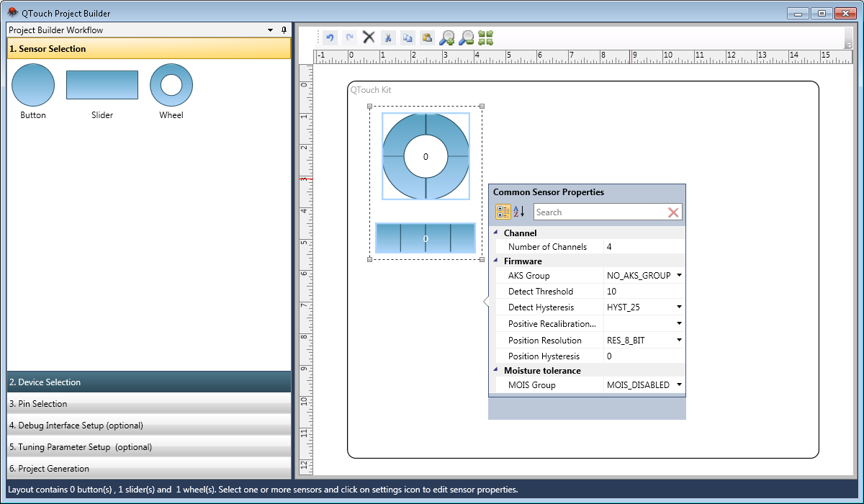Screen dimensions: 864x504
Task: Zoom out on the design canvas
Action: point(467,37)
